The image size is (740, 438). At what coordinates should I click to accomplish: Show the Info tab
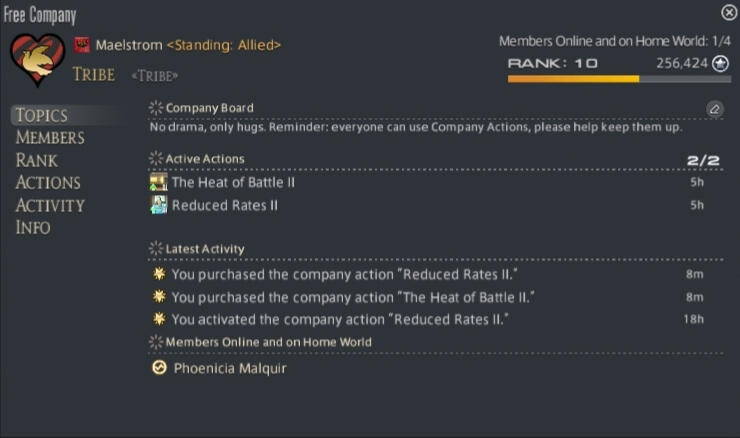(x=33, y=227)
